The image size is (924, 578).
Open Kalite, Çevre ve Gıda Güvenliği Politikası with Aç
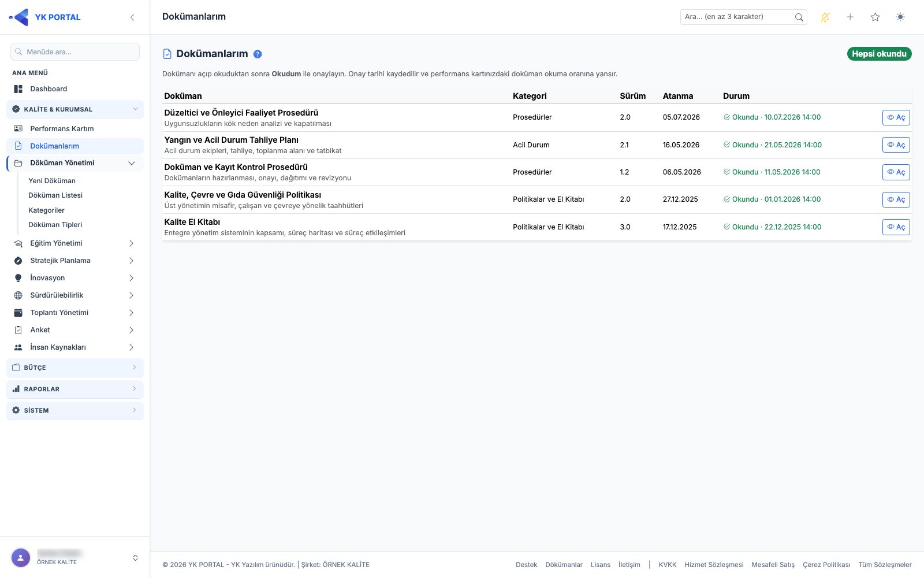(x=896, y=199)
